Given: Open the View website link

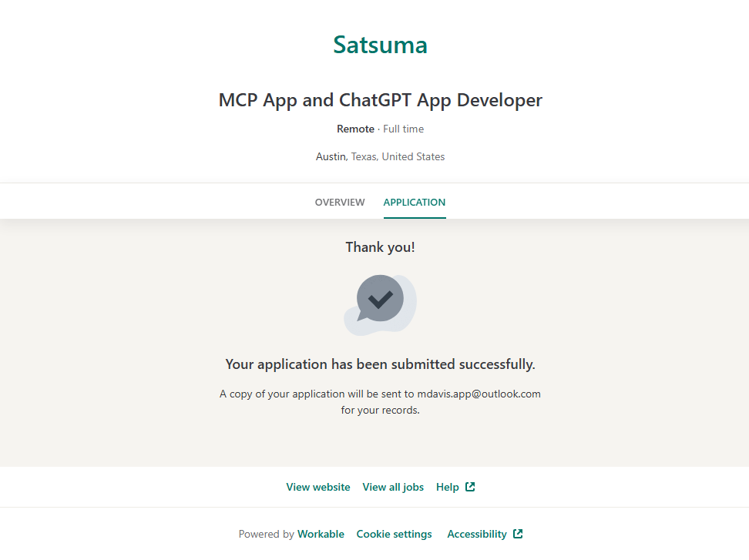Looking at the screenshot, I should pos(317,488).
